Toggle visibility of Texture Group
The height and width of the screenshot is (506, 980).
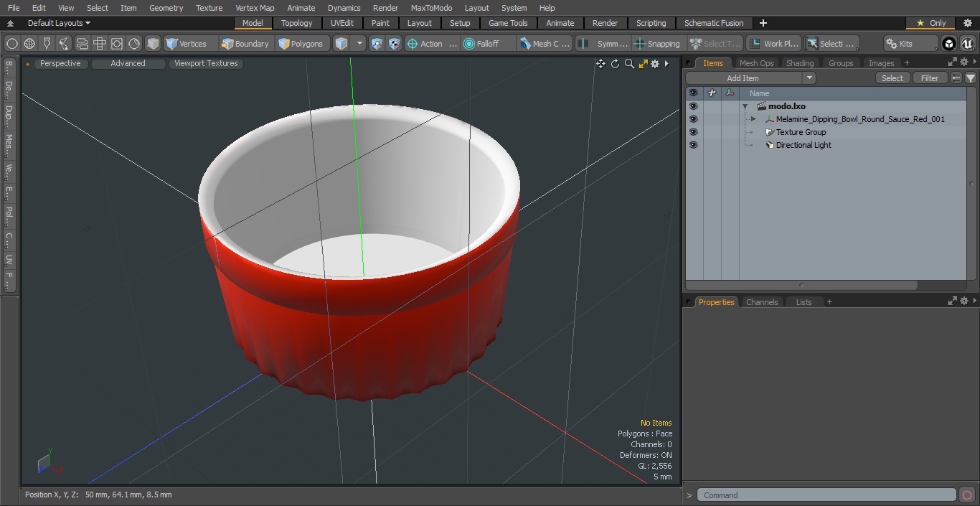click(693, 132)
